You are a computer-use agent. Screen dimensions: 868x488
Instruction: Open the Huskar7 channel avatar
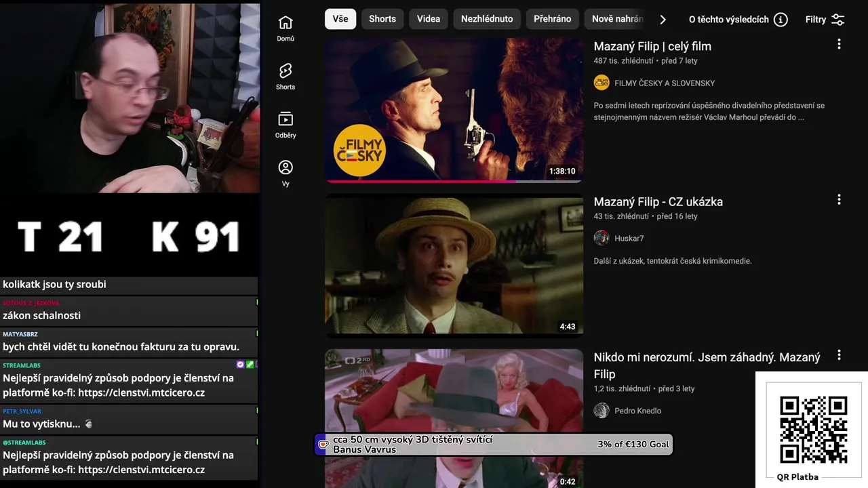(601, 238)
